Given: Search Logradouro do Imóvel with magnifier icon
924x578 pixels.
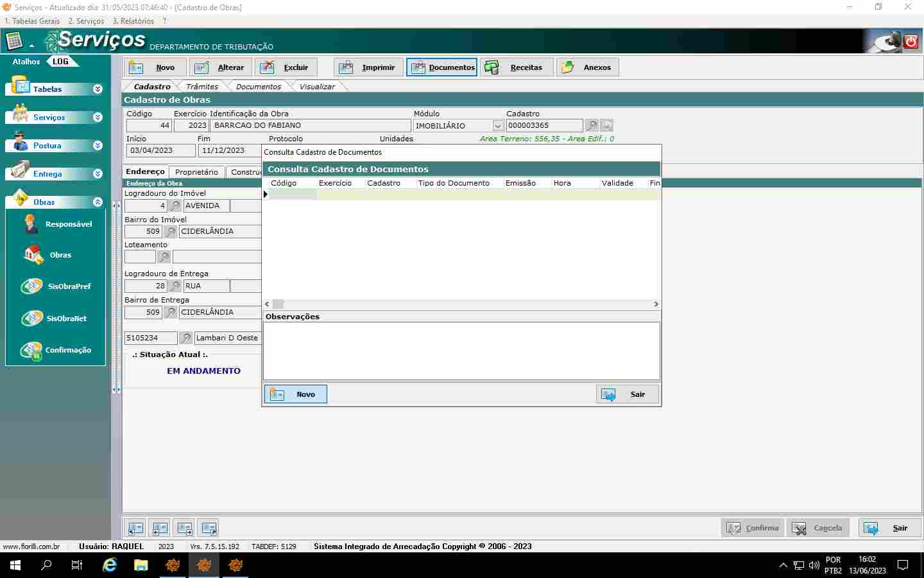Looking at the screenshot, I should 175,206.
